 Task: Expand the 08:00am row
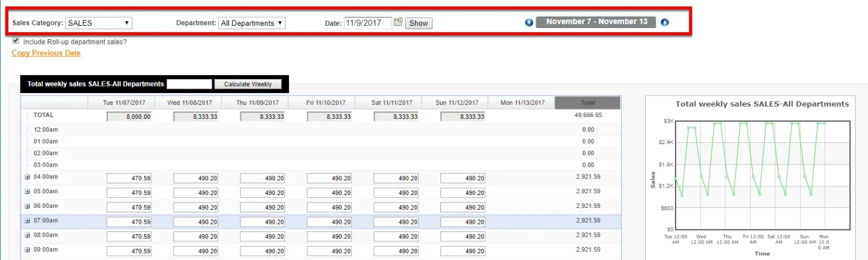coord(28,235)
